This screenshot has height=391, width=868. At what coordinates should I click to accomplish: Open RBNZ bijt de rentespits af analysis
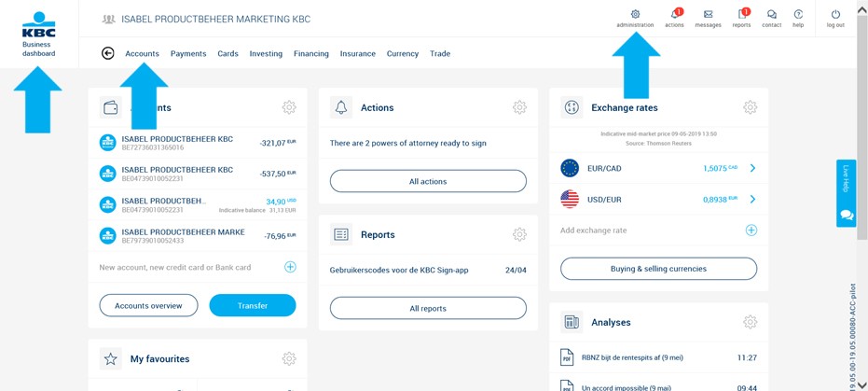pos(659,357)
